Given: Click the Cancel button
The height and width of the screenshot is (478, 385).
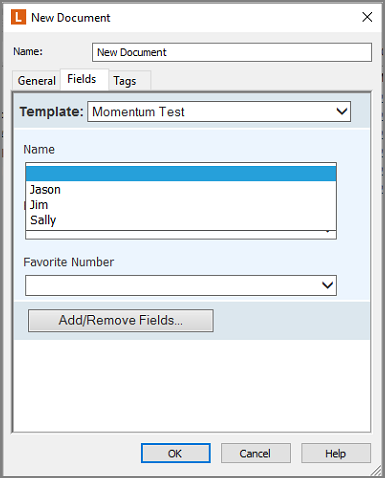Looking at the screenshot, I should click(x=256, y=453).
